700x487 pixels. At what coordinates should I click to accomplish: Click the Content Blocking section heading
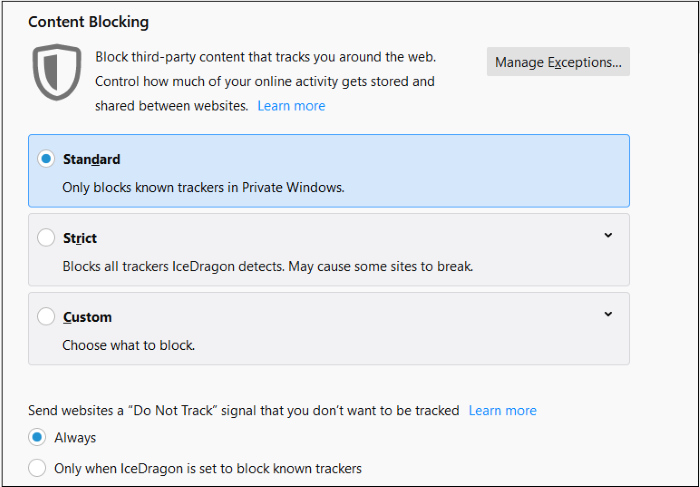(88, 22)
